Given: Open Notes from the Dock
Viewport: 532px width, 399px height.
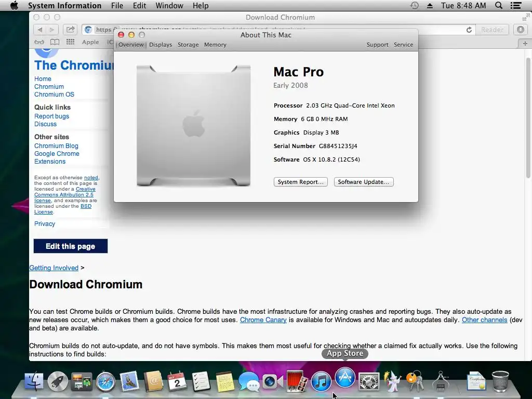Looking at the screenshot, I should coord(225,381).
